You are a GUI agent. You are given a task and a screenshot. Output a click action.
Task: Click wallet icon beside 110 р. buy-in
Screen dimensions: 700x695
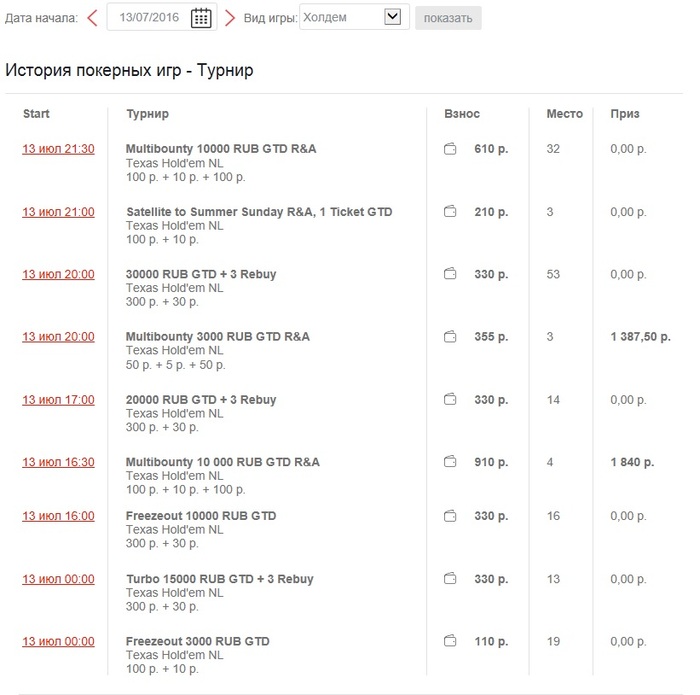tap(450, 641)
